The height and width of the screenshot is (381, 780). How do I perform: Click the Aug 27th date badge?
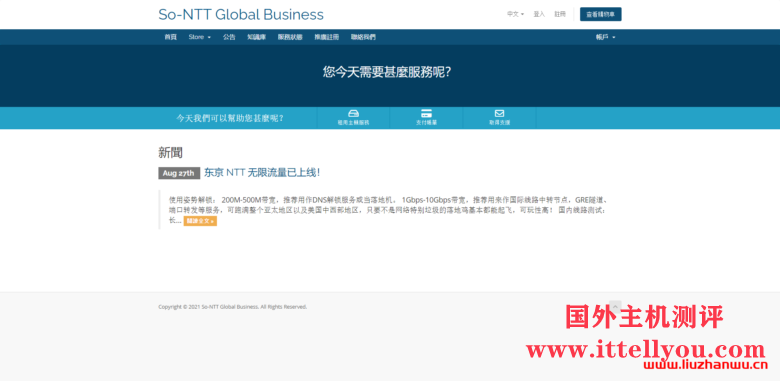[x=179, y=173]
